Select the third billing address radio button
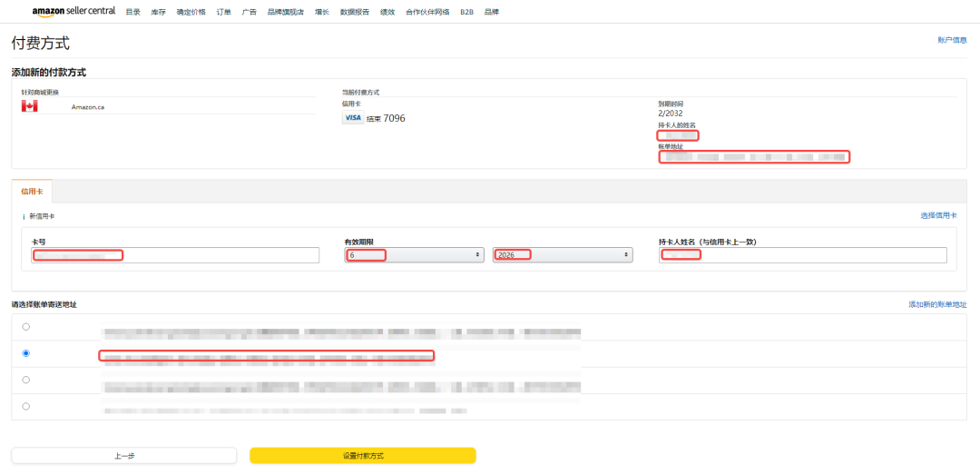Image resolution: width=980 pixels, height=475 pixels. pos(25,380)
